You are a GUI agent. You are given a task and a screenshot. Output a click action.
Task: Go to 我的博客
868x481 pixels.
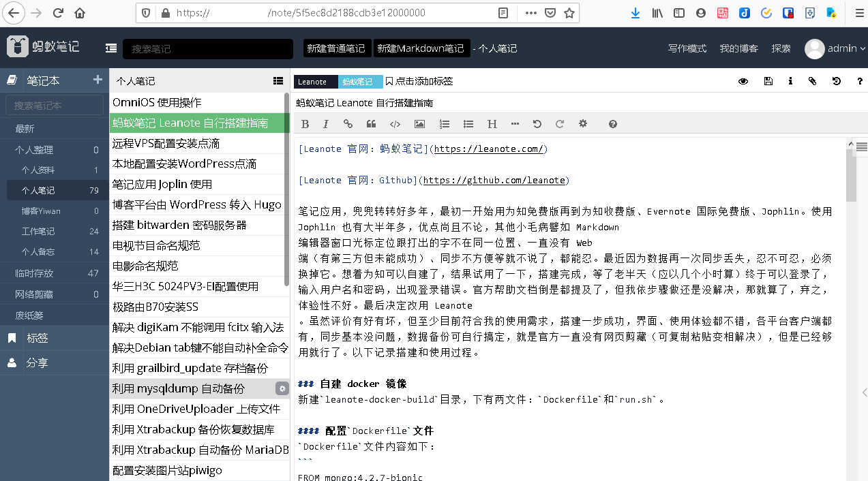coord(739,48)
